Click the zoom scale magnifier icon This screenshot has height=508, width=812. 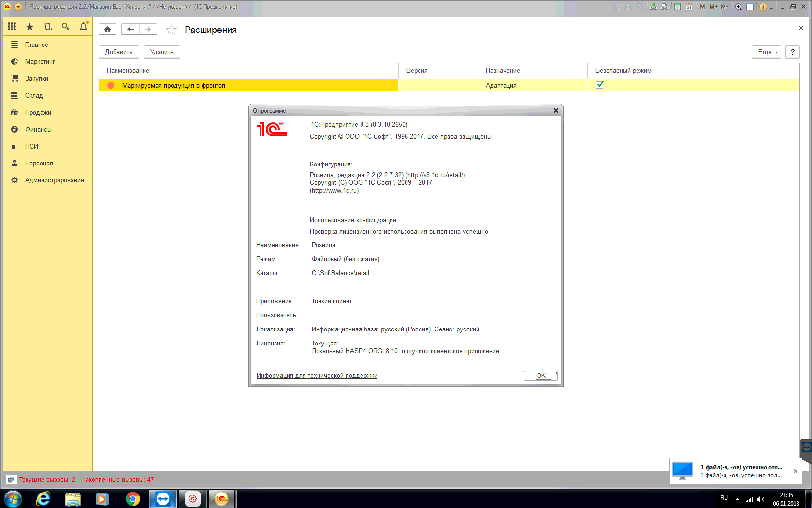coord(739,7)
